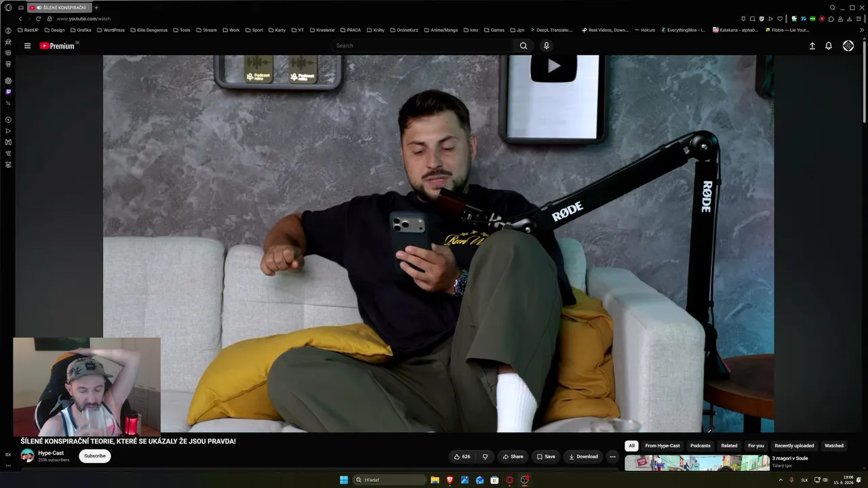
Task: Open the browser tab search icon
Action: click(x=833, y=7)
